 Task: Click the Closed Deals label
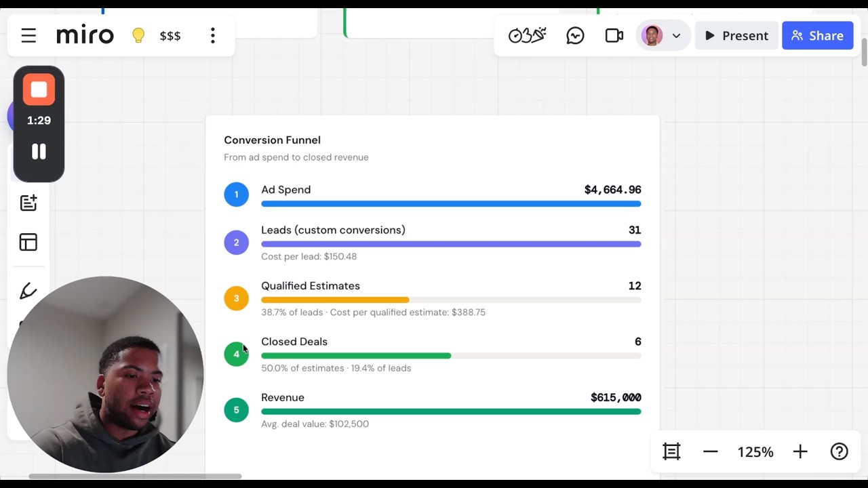point(294,342)
